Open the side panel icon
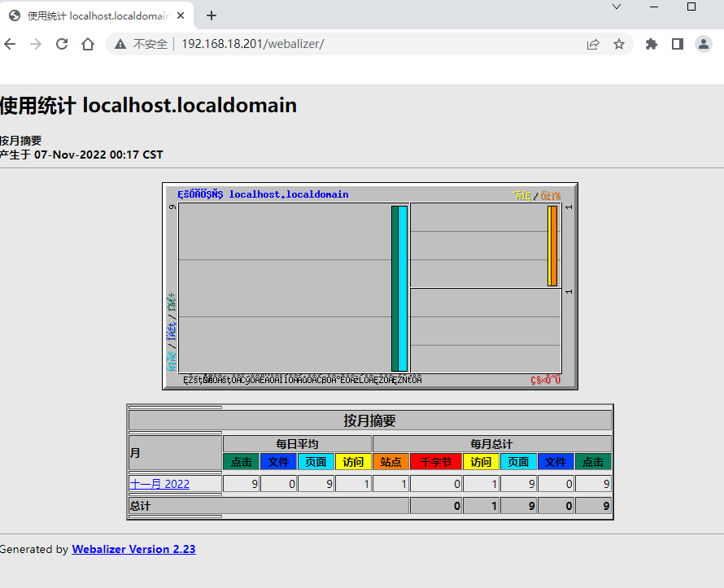Image resolution: width=724 pixels, height=588 pixels. 677,44
